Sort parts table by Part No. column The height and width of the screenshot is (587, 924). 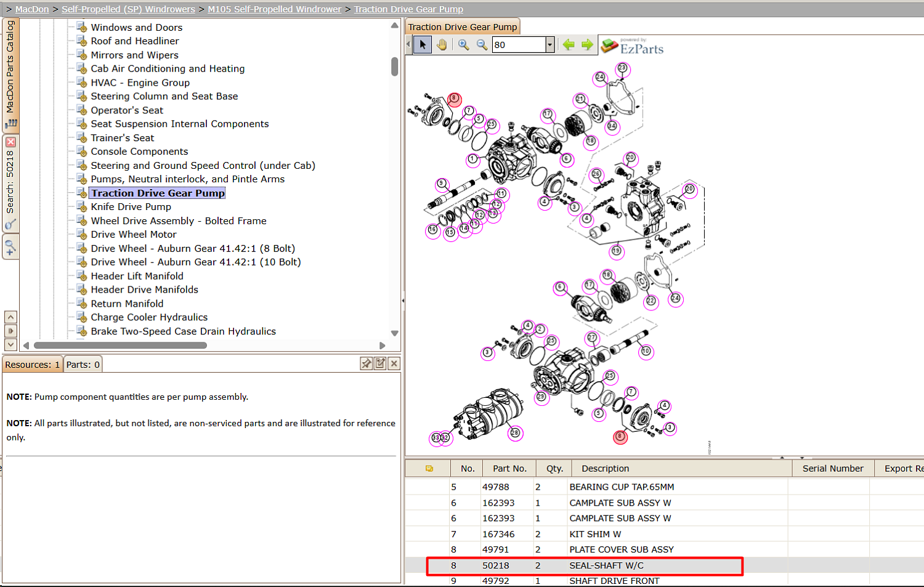(x=509, y=469)
